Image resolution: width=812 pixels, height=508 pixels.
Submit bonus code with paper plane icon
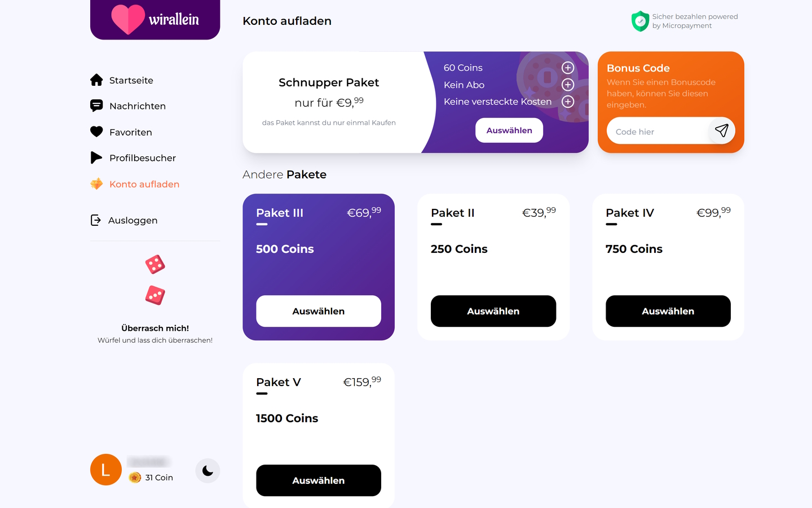pyautogui.click(x=721, y=131)
